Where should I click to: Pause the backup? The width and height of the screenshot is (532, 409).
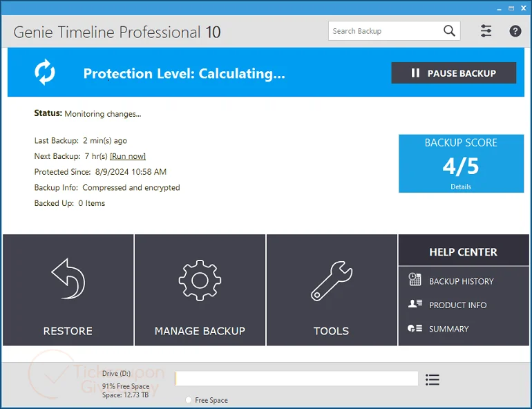pos(454,73)
